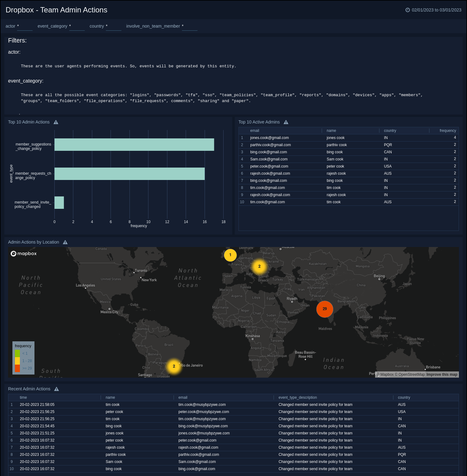Sort Recent Admin Actions by time column
The height and width of the screenshot is (476, 467).
coord(23,397)
